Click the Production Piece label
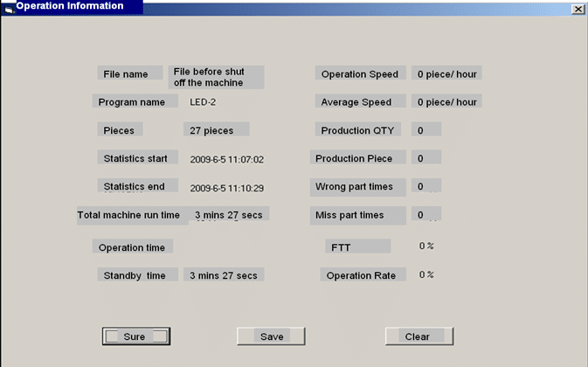This screenshot has width=588, height=367. (357, 157)
